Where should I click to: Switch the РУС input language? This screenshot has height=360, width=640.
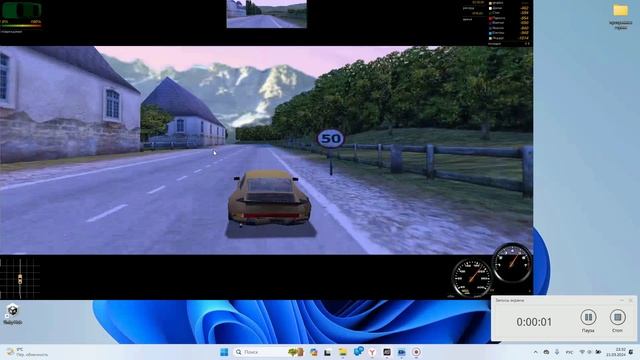(569, 352)
